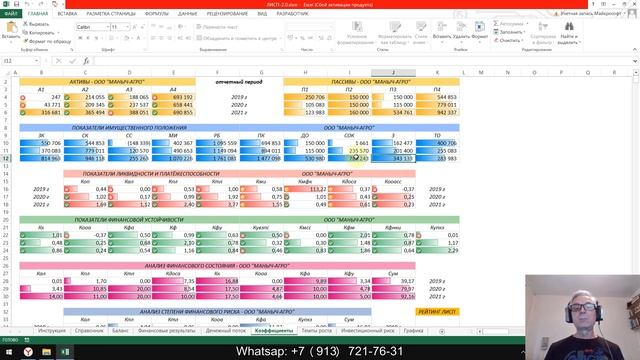
Task: Click the Insert cells (Вставить) icon
Action: coord(442,27)
